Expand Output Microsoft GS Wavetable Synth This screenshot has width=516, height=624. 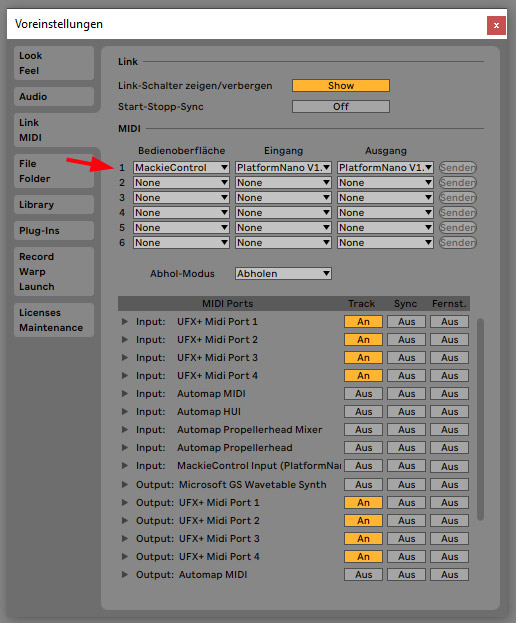tap(125, 484)
